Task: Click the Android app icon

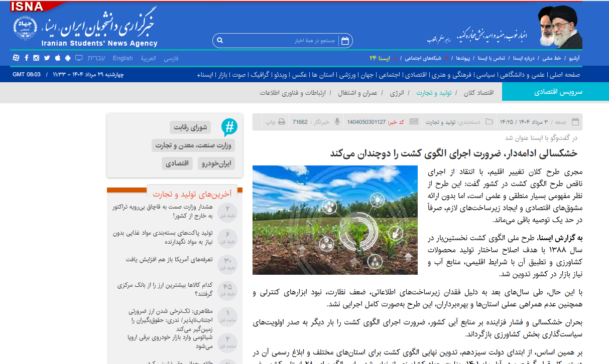Action: [68, 58]
